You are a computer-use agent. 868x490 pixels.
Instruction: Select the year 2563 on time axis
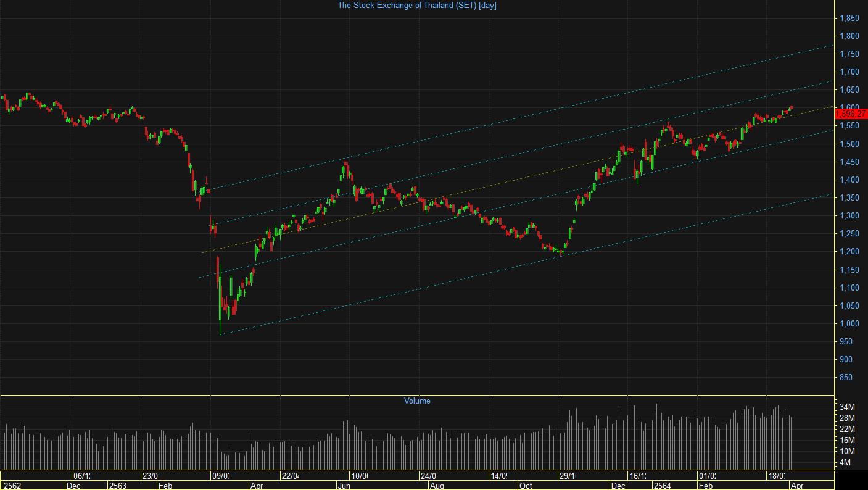click(117, 486)
